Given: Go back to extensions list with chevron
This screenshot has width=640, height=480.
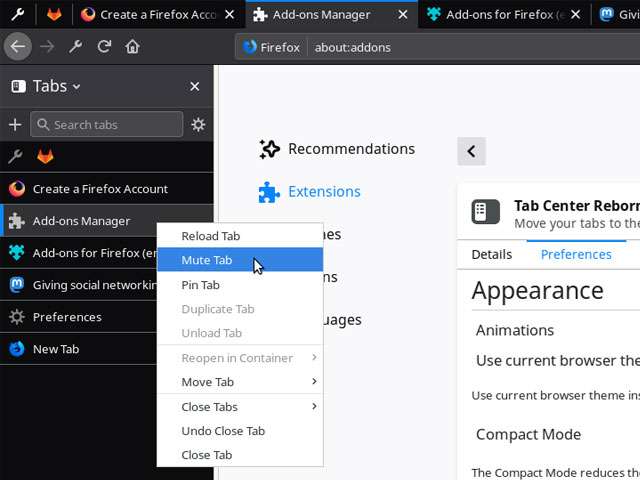Looking at the screenshot, I should click(471, 151).
